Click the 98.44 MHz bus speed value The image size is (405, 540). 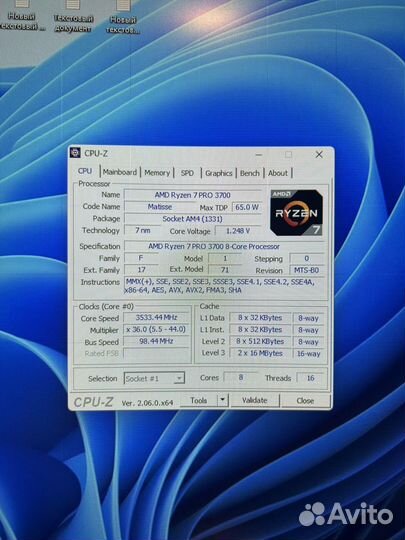point(156,341)
